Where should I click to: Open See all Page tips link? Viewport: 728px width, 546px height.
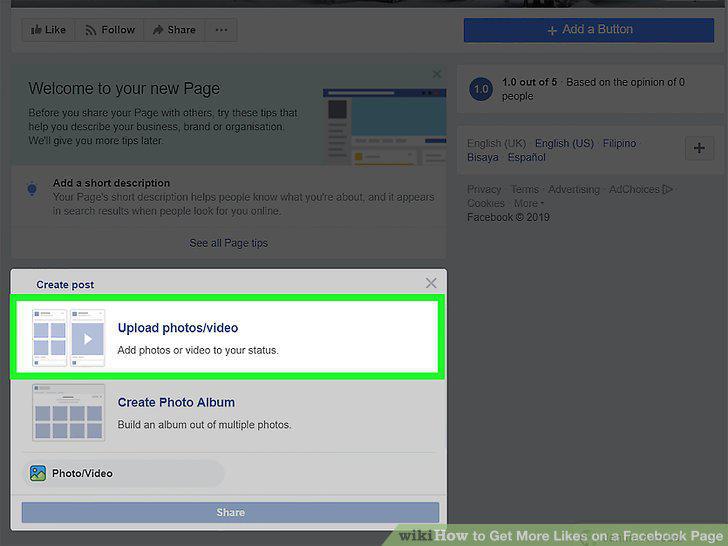pos(228,243)
